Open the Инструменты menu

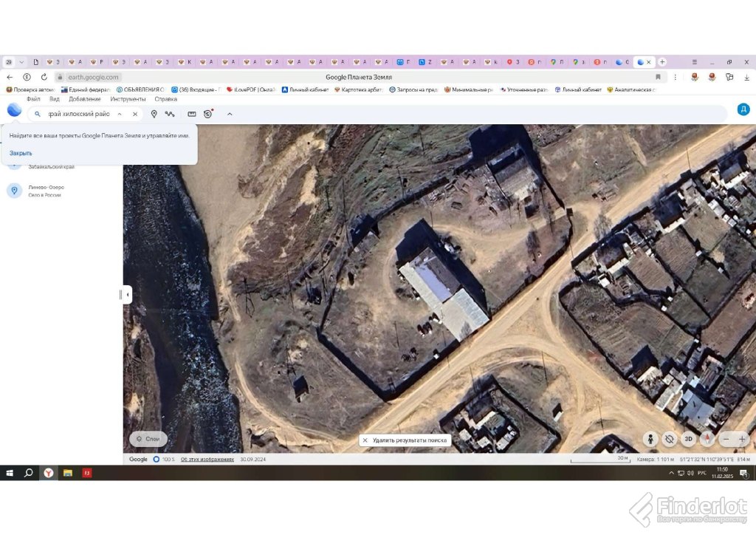[128, 99]
